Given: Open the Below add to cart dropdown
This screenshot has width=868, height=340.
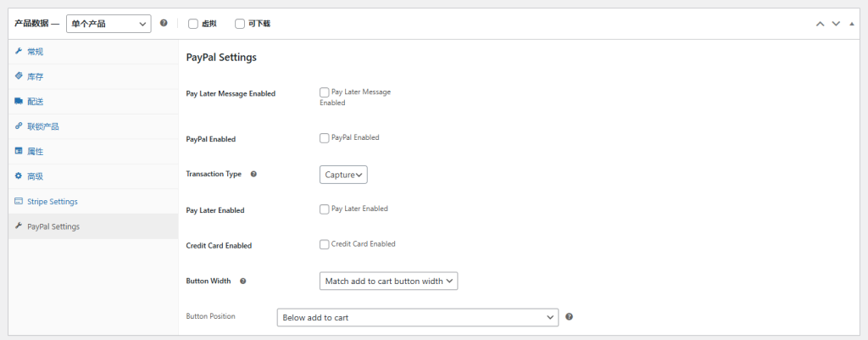Looking at the screenshot, I should [417, 317].
